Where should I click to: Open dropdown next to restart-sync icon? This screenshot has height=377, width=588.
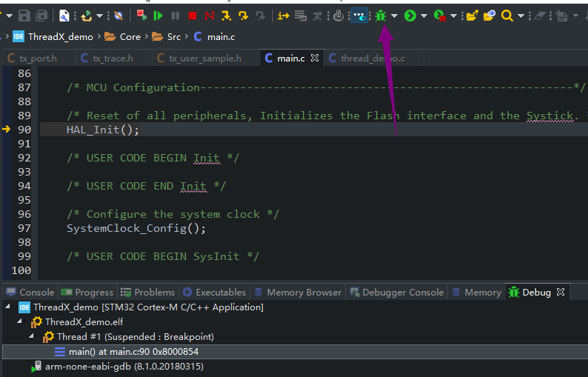[x=99, y=16]
